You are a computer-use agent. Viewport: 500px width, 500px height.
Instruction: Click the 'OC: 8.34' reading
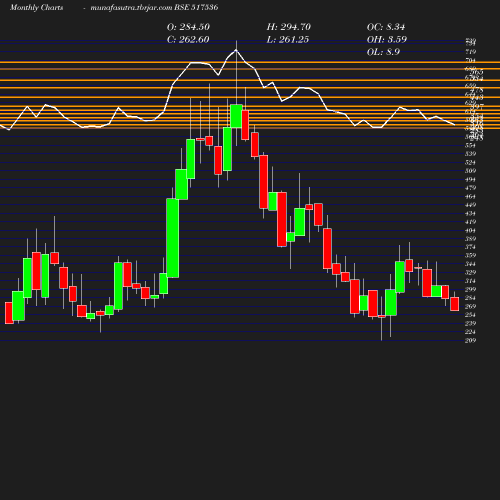(x=386, y=27)
